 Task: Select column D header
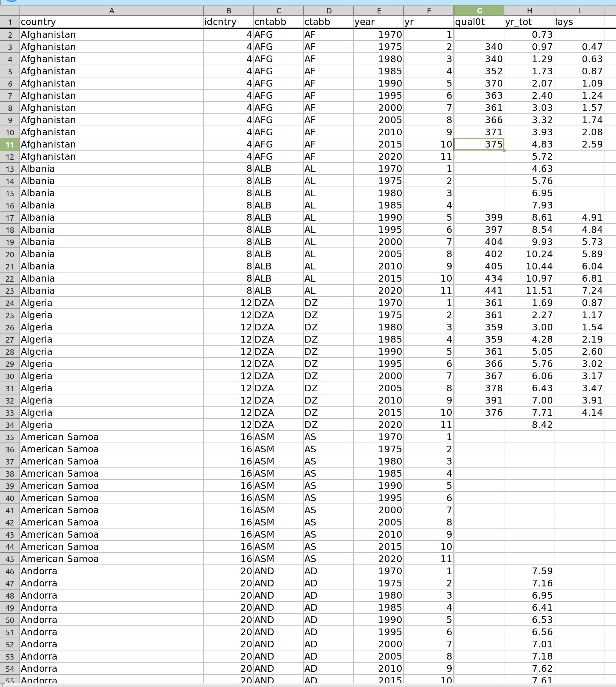pyautogui.click(x=328, y=10)
